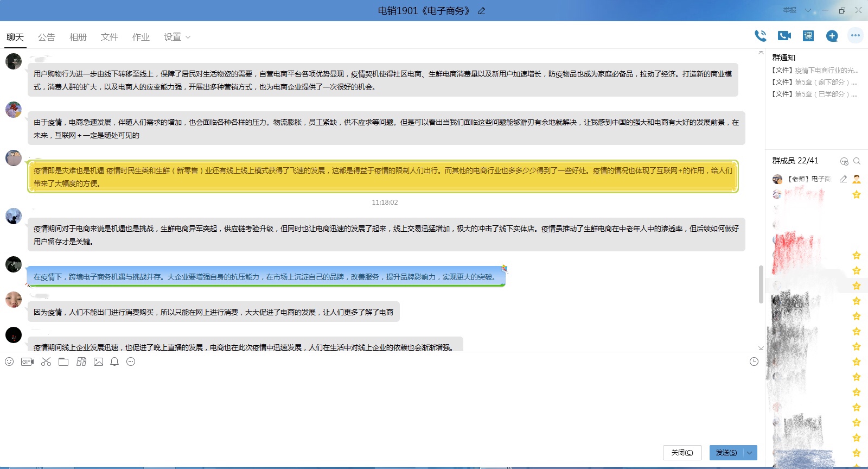Image resolution: width=868 pixels, height=469 pixels.
Task: Open the send image icon
Action: tap(98, 362)
